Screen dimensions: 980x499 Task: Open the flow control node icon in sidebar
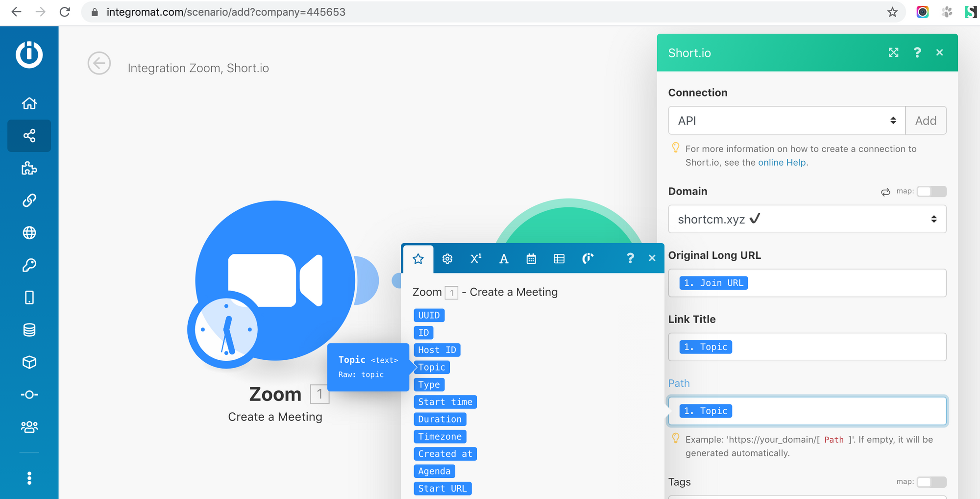tap(29, 395)
